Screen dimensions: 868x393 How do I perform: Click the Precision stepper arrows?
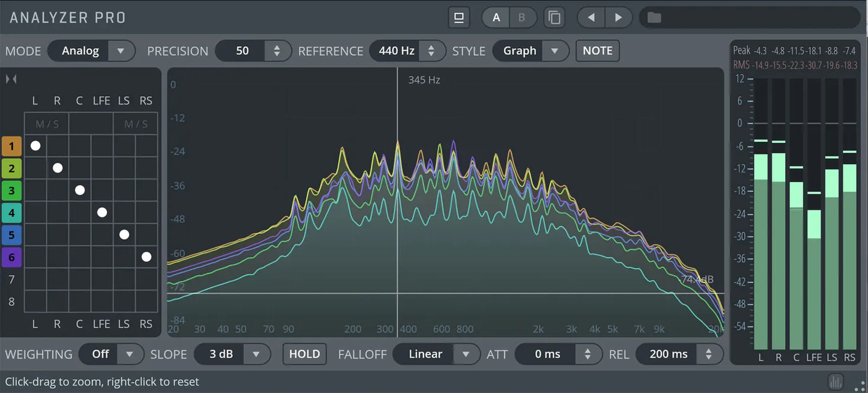[277, 51]
